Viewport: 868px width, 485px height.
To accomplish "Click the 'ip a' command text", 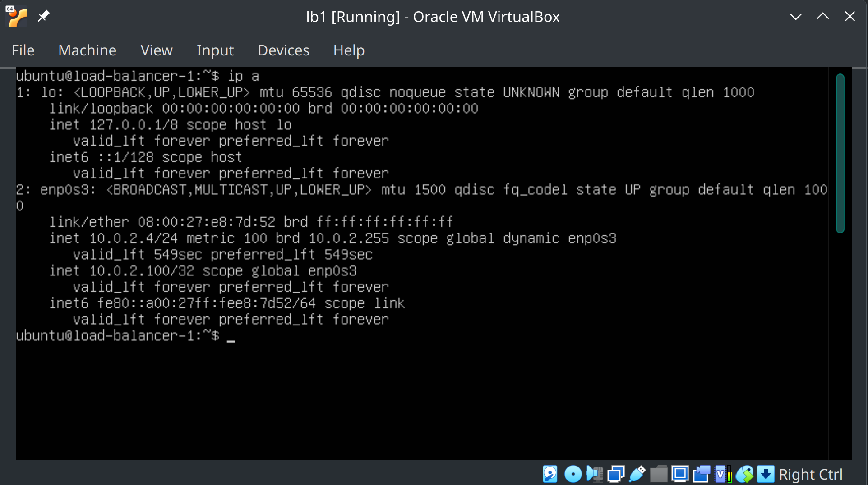I will pyautogui.click(x=244, y=76).
